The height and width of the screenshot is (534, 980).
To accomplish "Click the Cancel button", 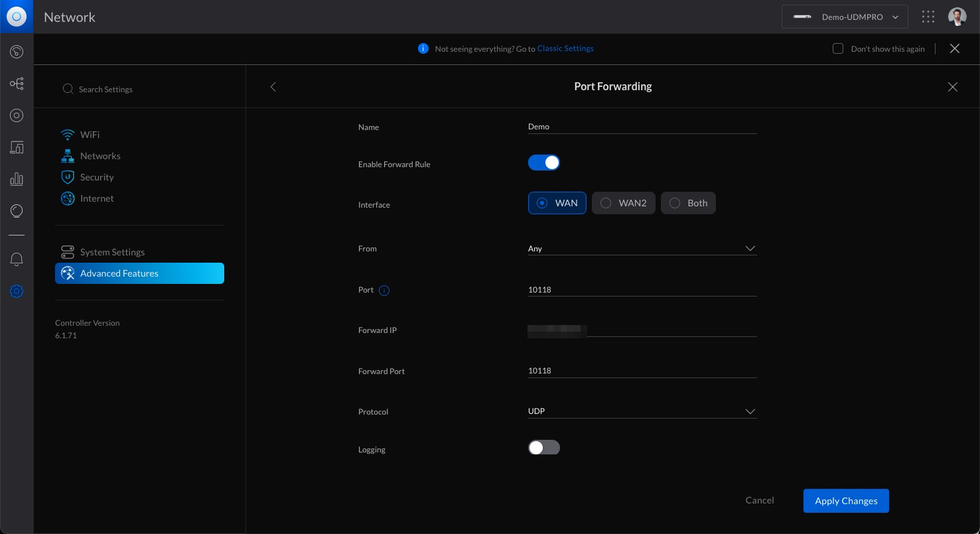I will click(x=760, y=500).
